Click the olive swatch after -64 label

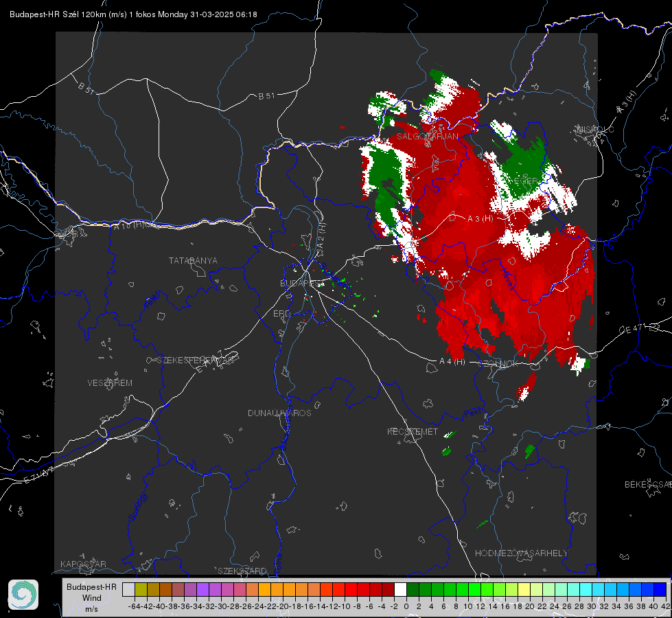(x=141, y=589)
